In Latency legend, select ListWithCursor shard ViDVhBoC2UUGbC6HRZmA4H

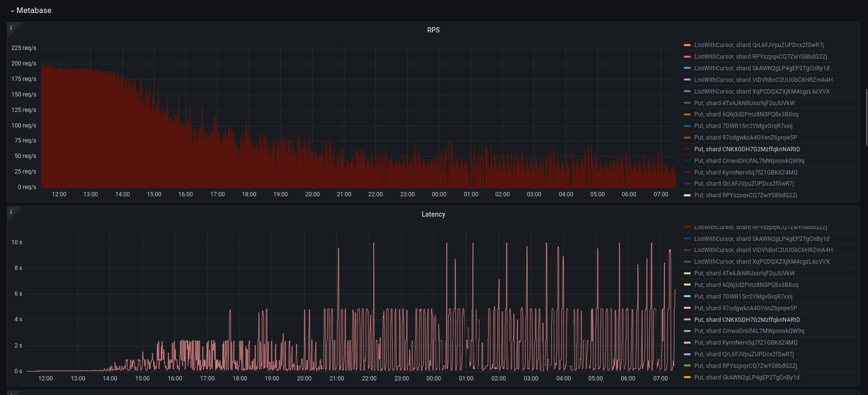(763, 250)
